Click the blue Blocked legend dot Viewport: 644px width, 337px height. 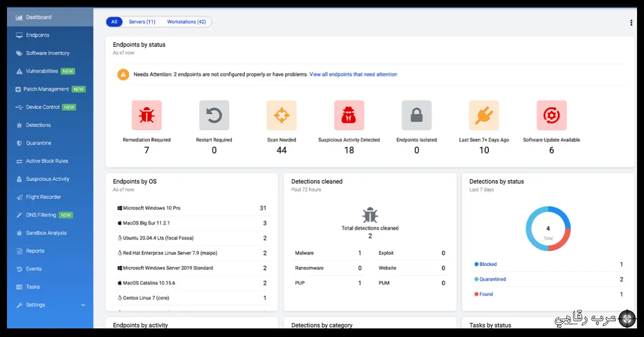click(476, 265)
